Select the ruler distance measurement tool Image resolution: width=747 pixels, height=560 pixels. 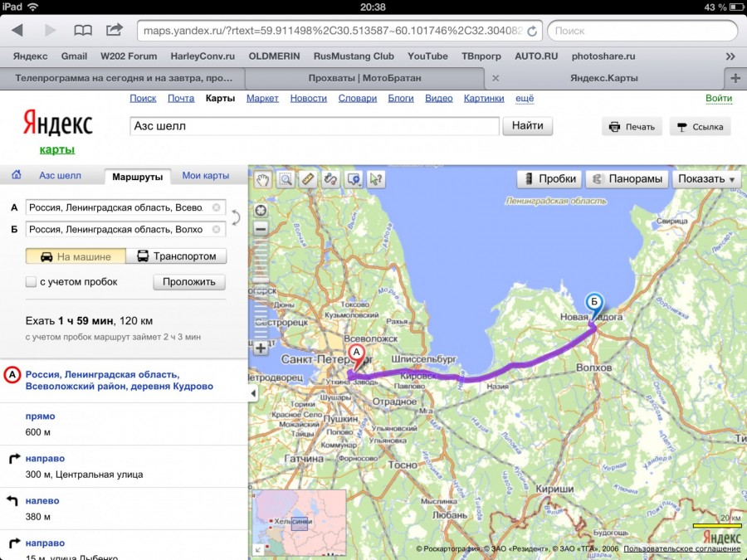pyautogui.click(x=308, y=179)
